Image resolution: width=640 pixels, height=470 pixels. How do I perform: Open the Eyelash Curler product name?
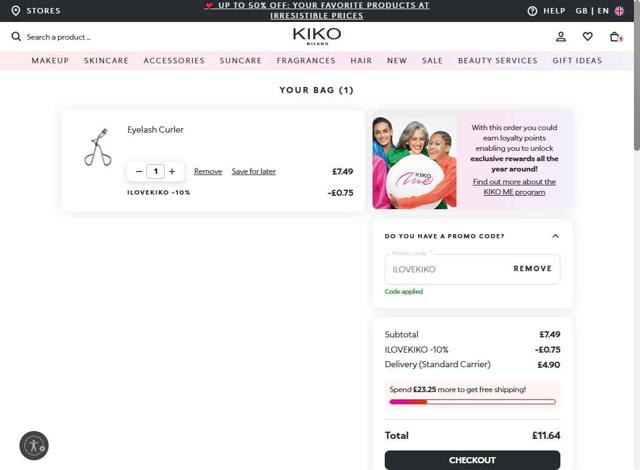155,130
